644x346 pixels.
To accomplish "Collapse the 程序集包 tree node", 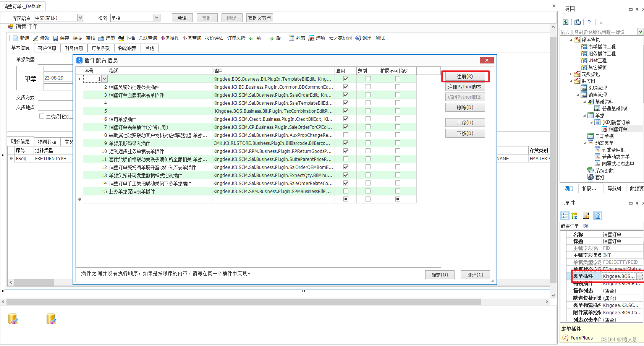I will pos(571,40).
